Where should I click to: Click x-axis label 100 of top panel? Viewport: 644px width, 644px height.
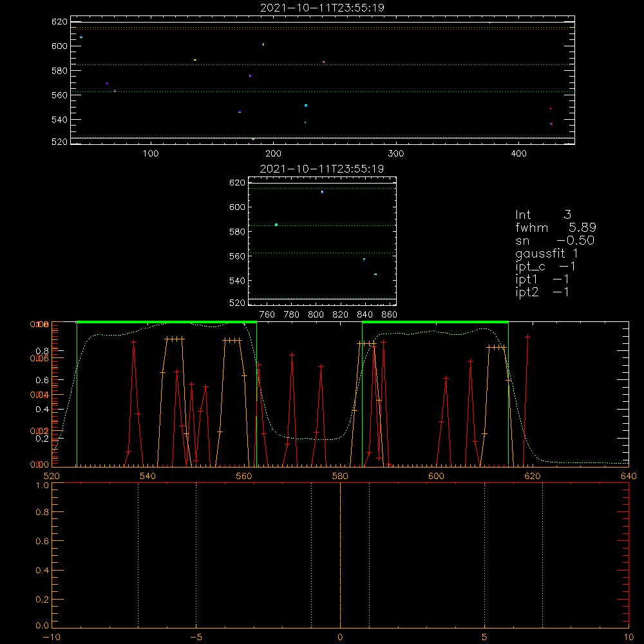point(151,154)
